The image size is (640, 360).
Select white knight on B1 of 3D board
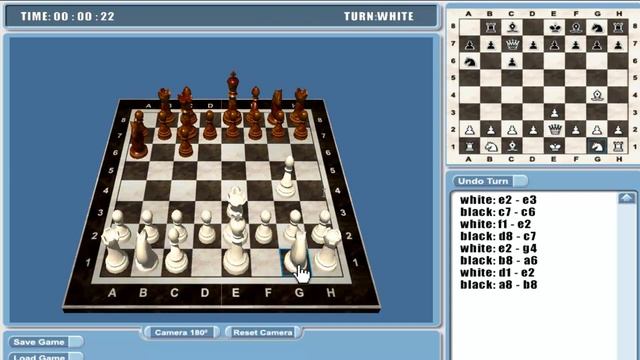click(144, 251)
